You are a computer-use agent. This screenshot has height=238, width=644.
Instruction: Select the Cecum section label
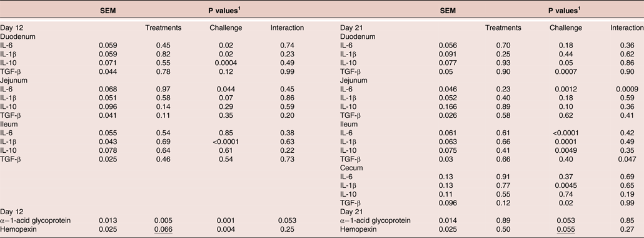tap(350, 168)
